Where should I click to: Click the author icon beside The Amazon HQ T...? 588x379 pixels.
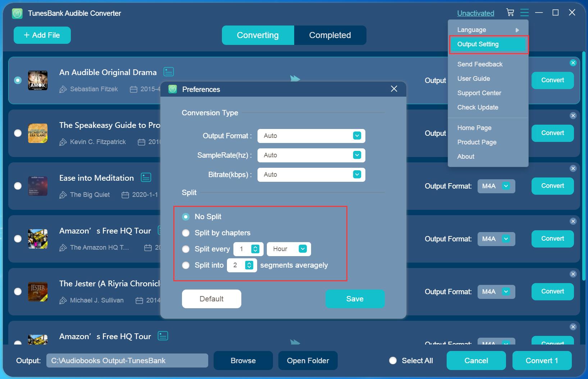[x=63, y=248]
